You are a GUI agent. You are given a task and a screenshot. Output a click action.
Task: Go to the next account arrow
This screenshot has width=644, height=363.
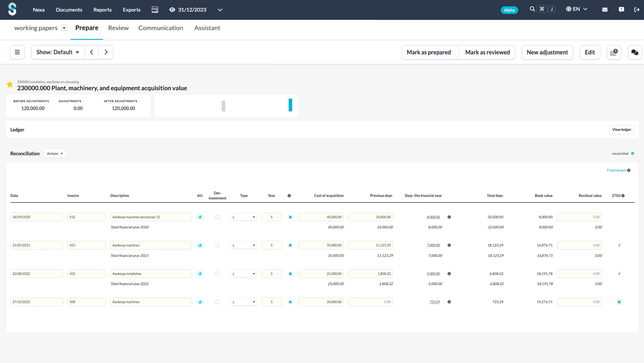click(106, 52)
